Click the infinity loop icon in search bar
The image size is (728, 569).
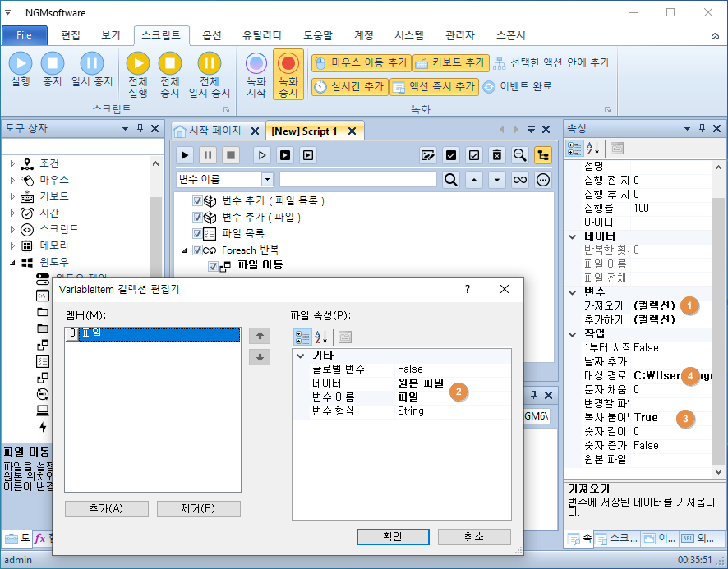[520, 180]
